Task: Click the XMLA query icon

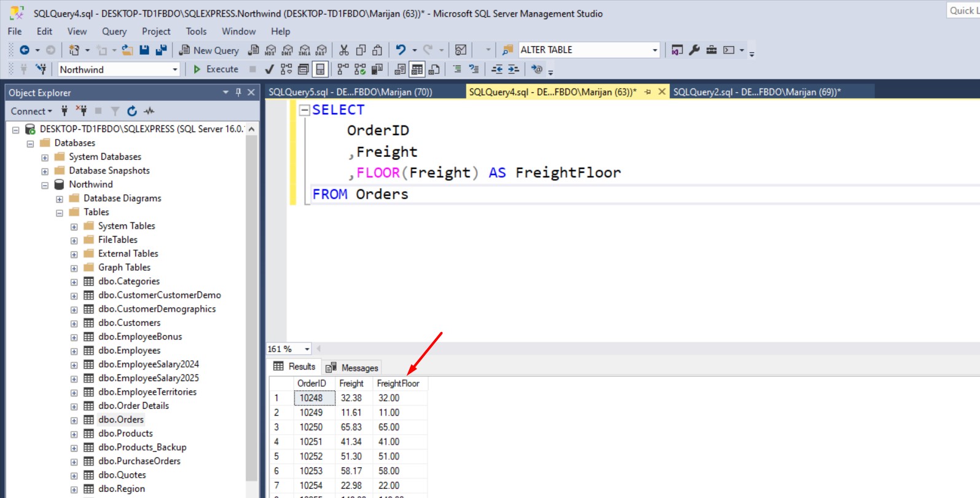Action: (x=305, y=50)
